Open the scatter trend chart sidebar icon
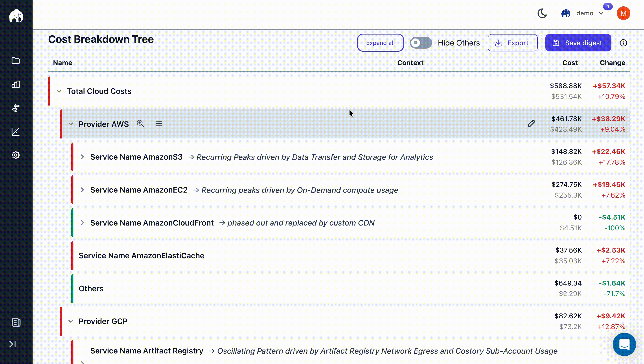The image size is (644, 364). point(16,131)
